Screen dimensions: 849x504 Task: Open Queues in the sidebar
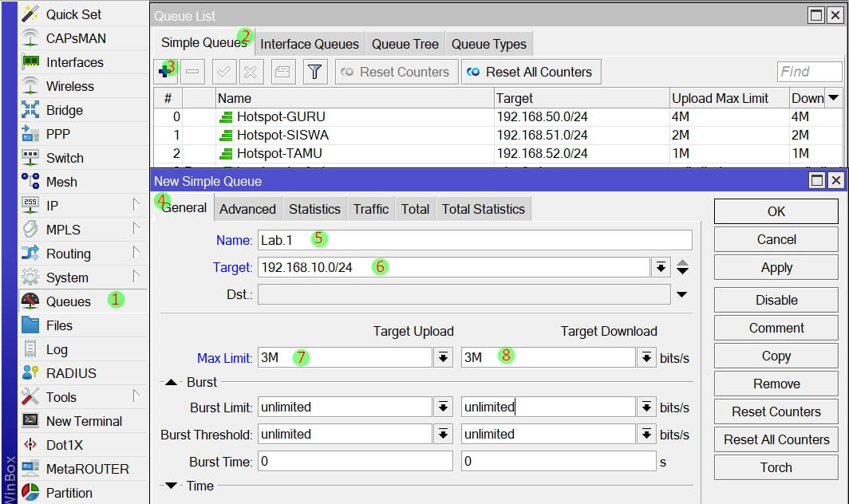tap(68, 301)
